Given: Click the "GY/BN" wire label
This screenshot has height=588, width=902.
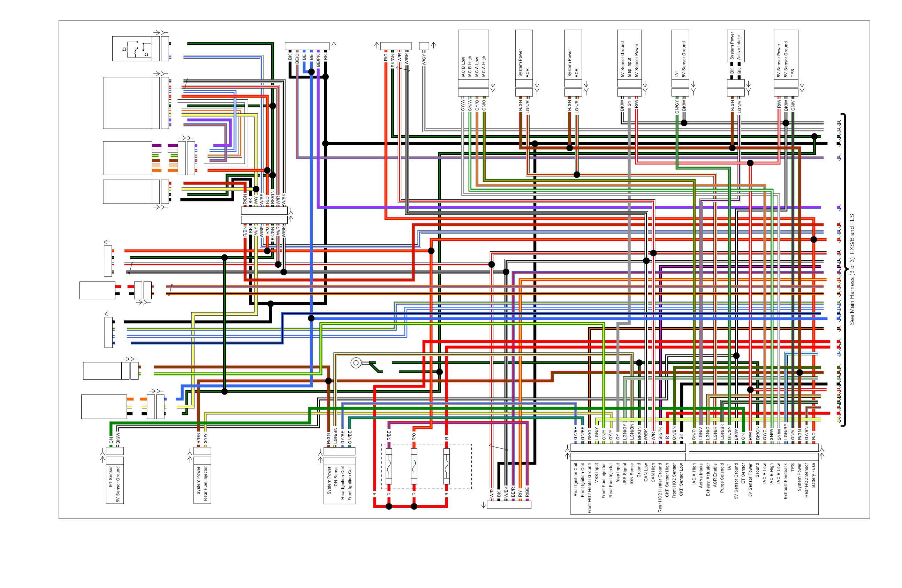Looking at the screenshot, I should click(x=806, y=434).
